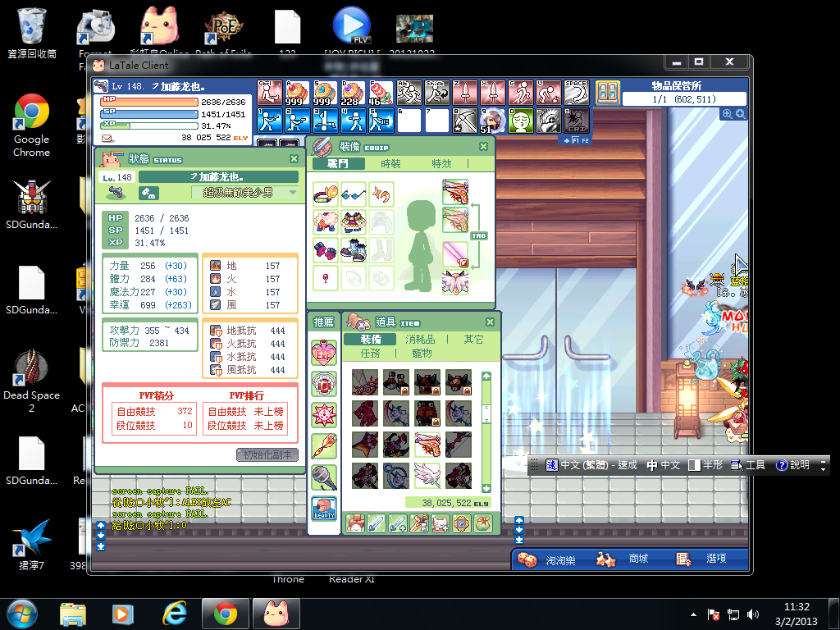
Task: Open the minimap window icon beside 物品保管所
Action: pos(607,92)
